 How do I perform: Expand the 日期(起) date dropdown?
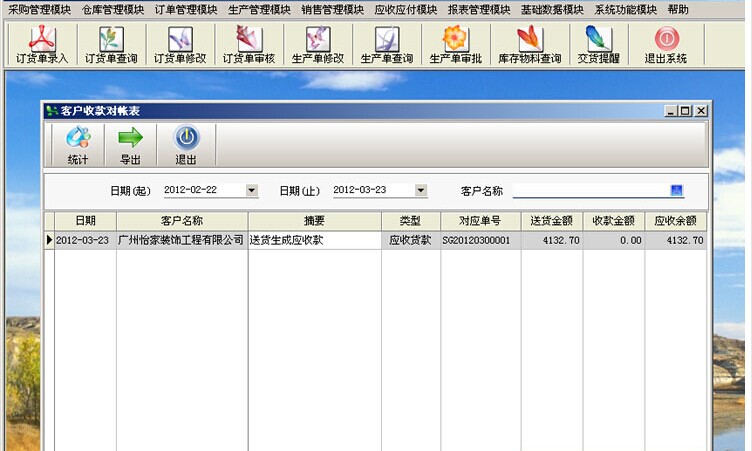click(x=252, y=190)
